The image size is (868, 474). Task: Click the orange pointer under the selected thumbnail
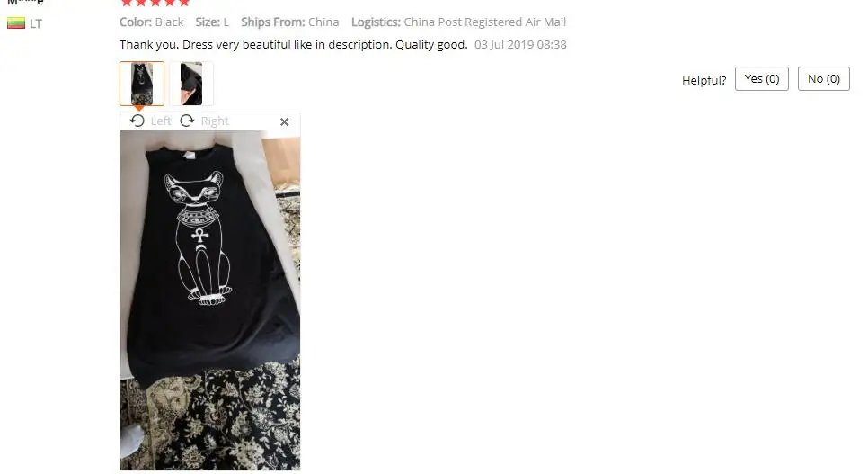(139, 108)
